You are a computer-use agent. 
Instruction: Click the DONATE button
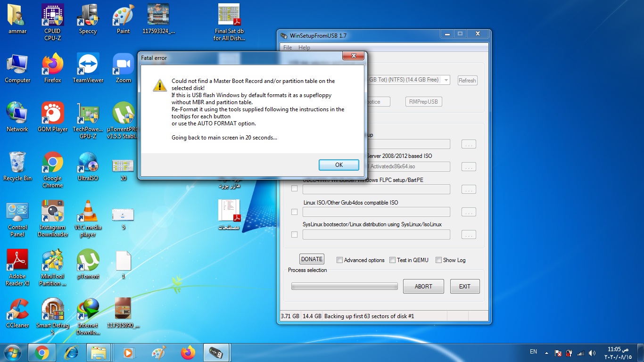[312, 259]
